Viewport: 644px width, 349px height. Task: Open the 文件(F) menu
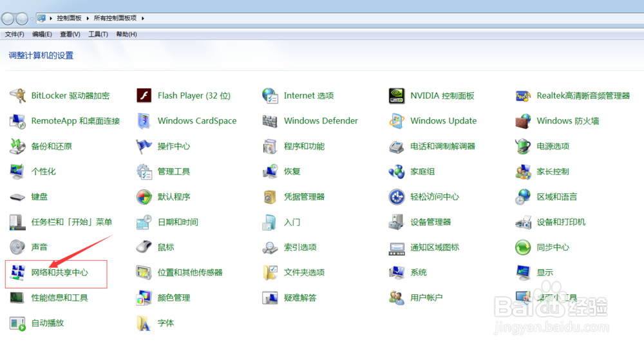pyautogui.click(x=14, y=34)
